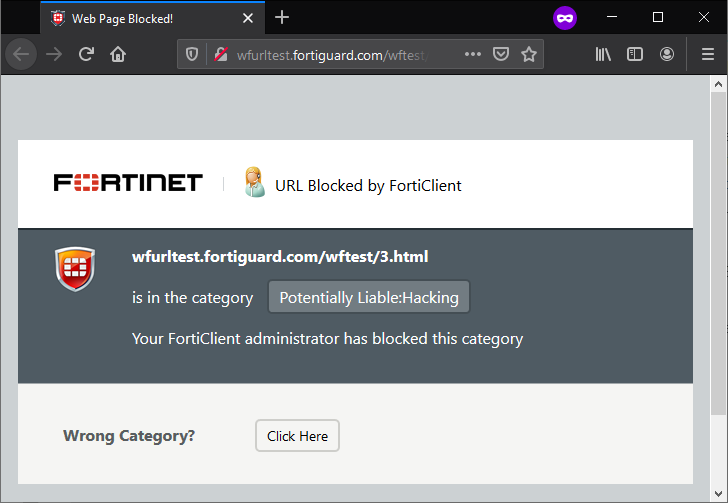The height and width of the screenshot is (503, 728).
Task: Click the private browsing mask icon
Action: coord(565,18)
